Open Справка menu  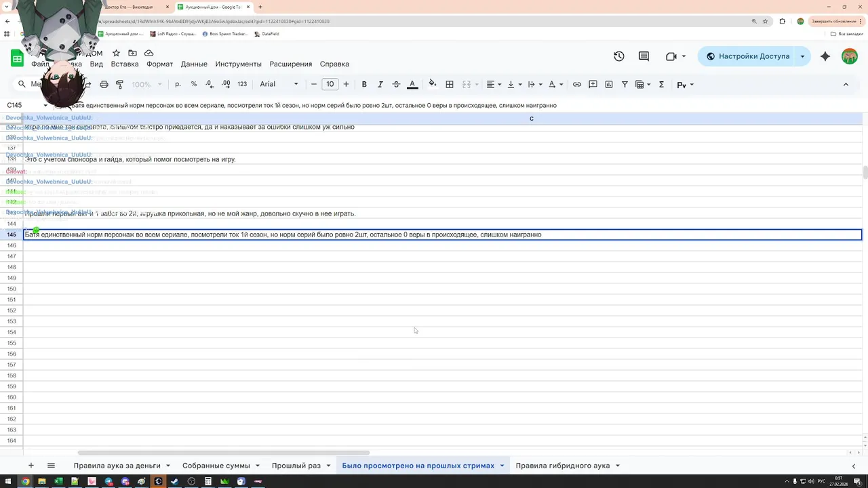click(334, 64)
